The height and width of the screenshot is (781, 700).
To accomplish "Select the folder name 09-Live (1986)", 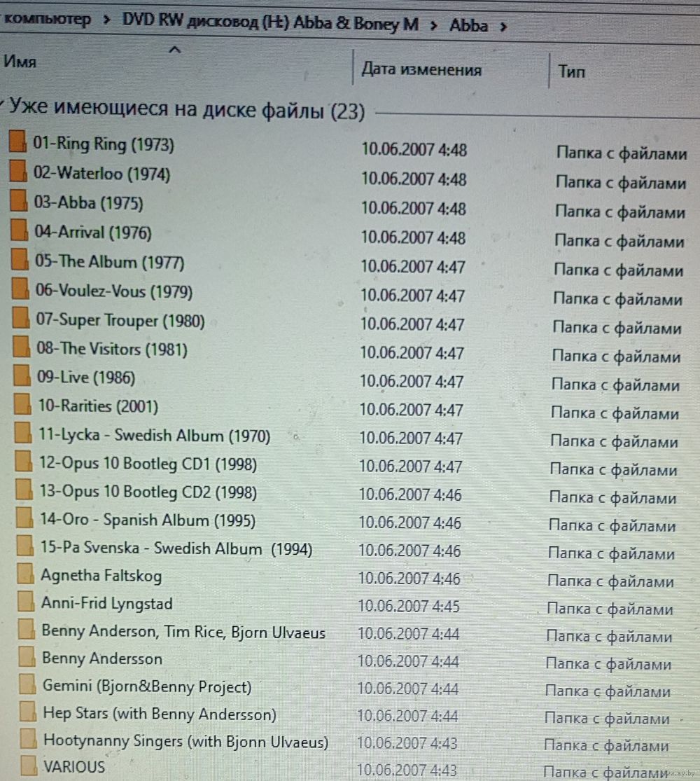I will 86,378.
